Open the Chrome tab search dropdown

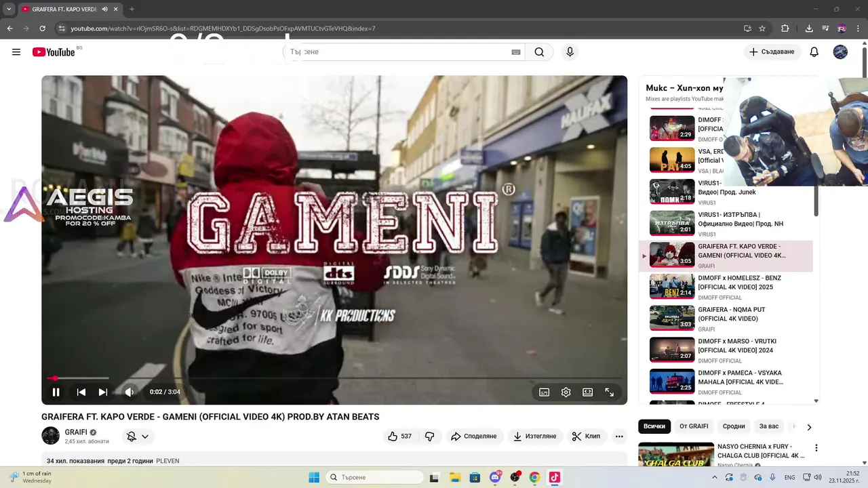coord(9,9)
